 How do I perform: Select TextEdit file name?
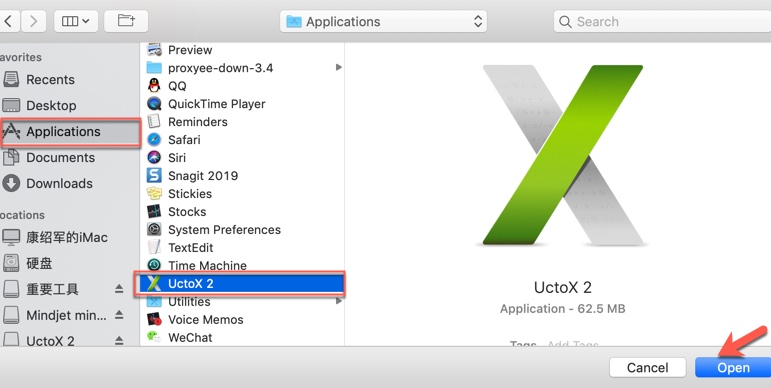click(x=191, y=247)
